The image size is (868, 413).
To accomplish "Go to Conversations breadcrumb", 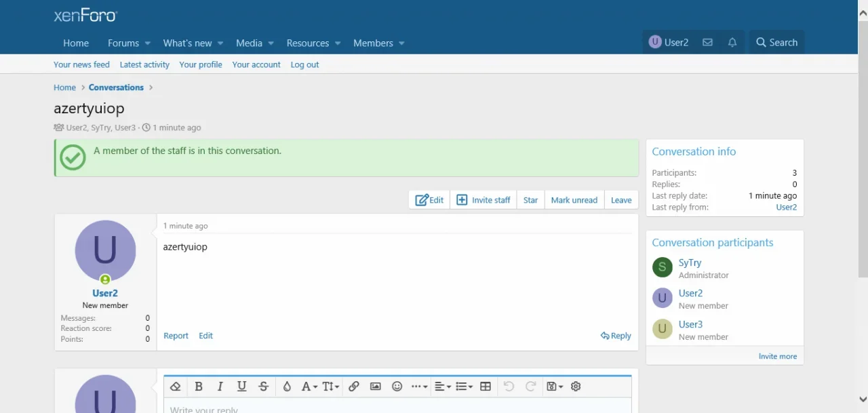I will 116,87.
